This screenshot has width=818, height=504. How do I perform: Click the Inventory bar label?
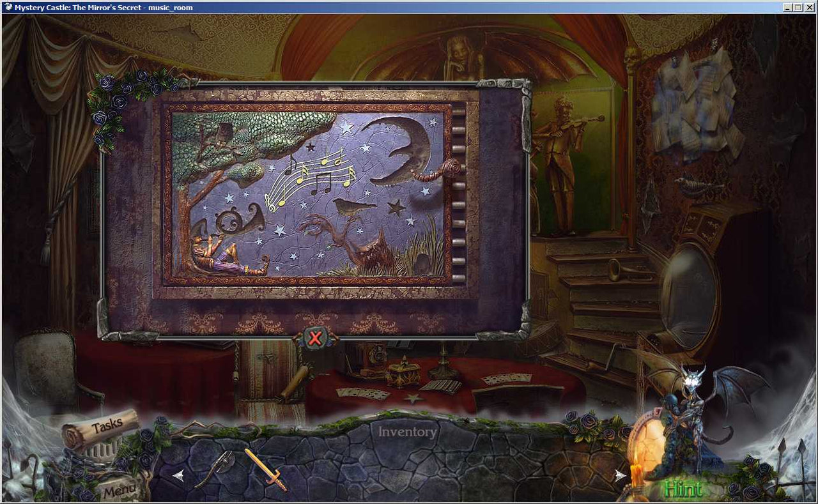406,432
